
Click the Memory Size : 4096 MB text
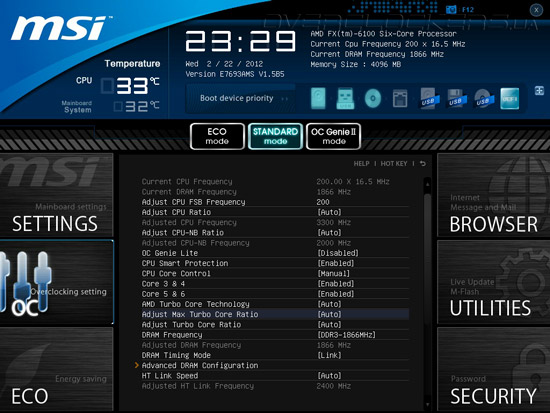(x=355, y=64)
